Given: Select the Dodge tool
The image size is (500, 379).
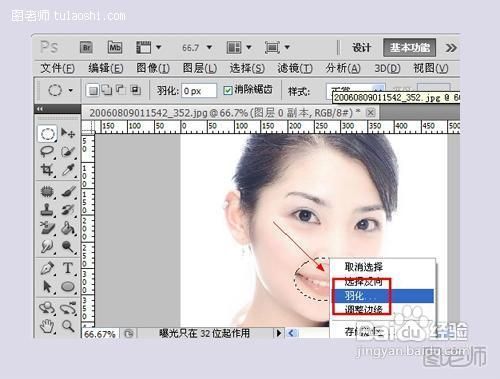Looking at the screenshot, I should 68,247.
